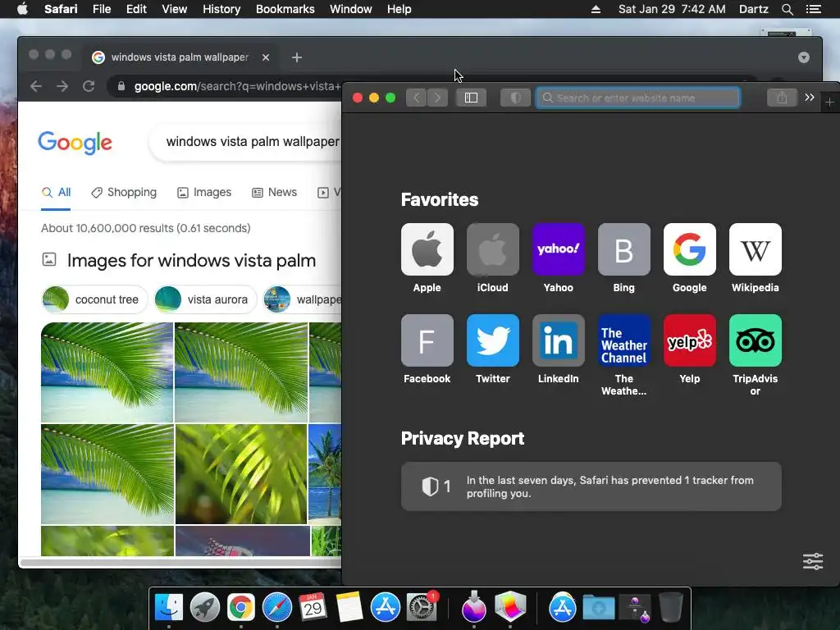The height and width of the screenshot is (630, 840).
Task: Open the History menu
Action: (221, 9)
